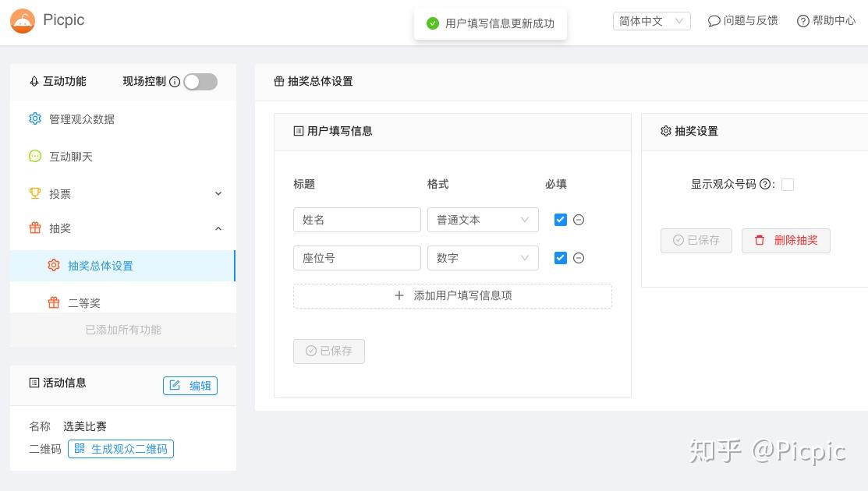This screenshot has width=868, height=491.
Task: Toggle the 现场控制 switch
Action: pyautogui.click(x=200, y=82)
